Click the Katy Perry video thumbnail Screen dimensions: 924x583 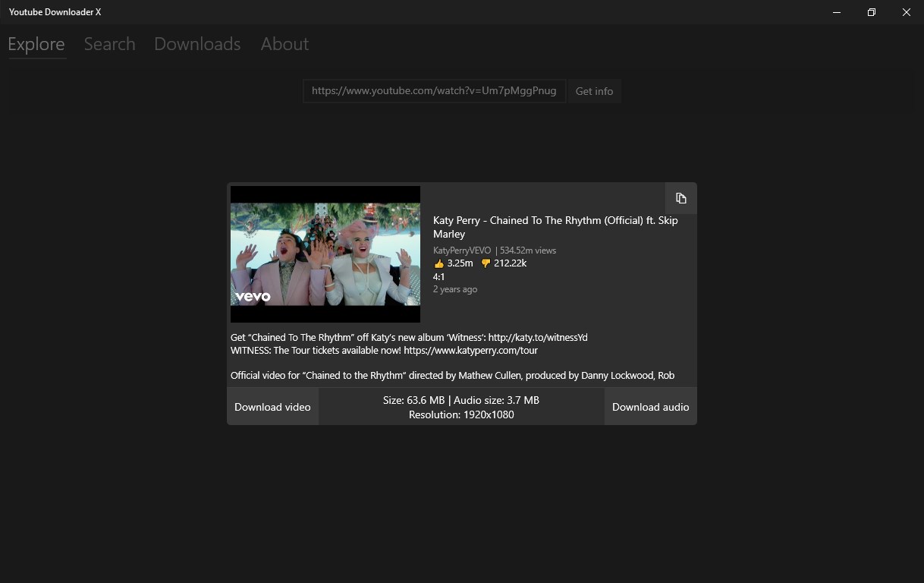pyautogui.click(x=325, y=254)
